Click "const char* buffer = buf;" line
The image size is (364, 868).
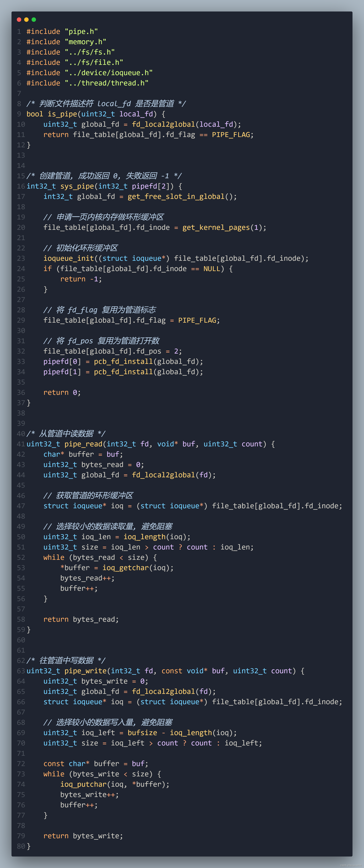[x=96, y=764]
